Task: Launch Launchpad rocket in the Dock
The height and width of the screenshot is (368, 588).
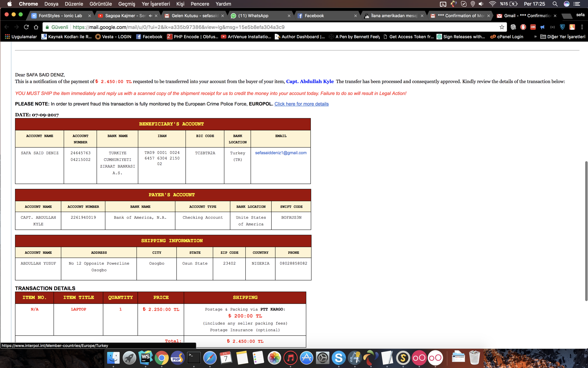Action: pos(130,358)
